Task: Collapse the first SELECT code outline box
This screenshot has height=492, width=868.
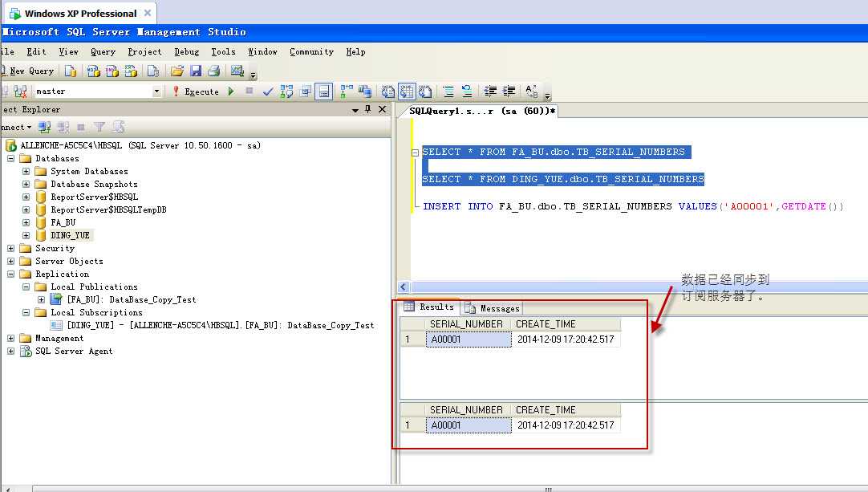Action: [416, 152]
